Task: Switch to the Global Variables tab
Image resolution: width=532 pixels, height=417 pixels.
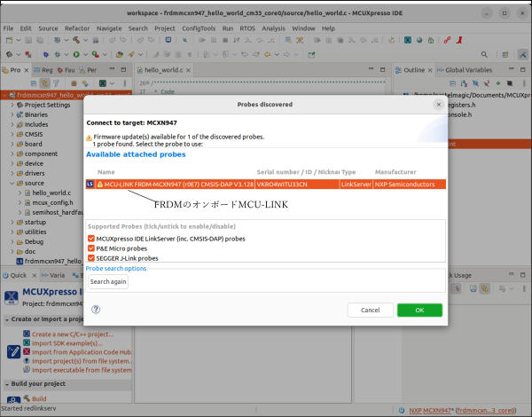Action: pos(469,70)
